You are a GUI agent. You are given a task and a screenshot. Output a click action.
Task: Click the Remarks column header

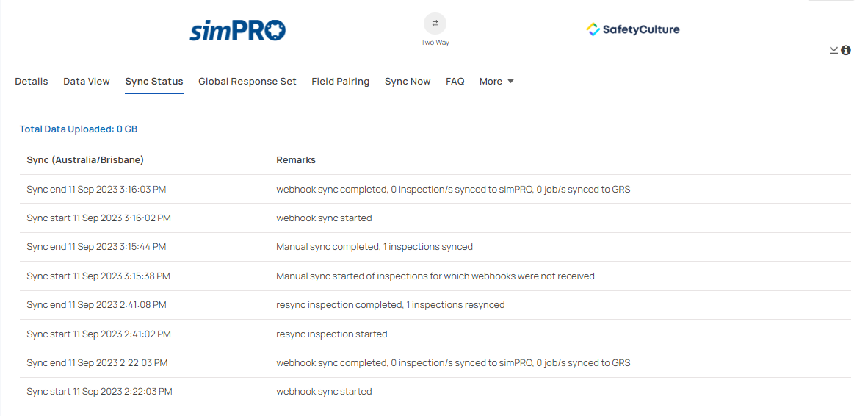coord(296,160)
